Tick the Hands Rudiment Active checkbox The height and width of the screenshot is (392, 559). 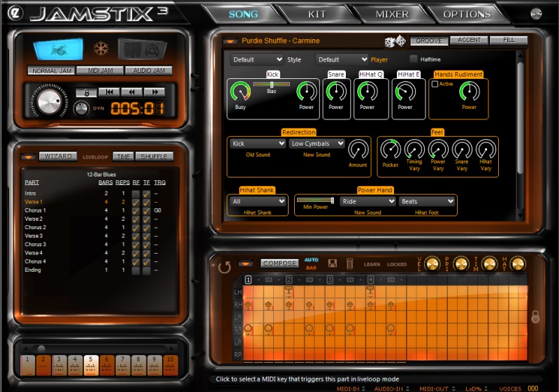[x=435, y=84]
